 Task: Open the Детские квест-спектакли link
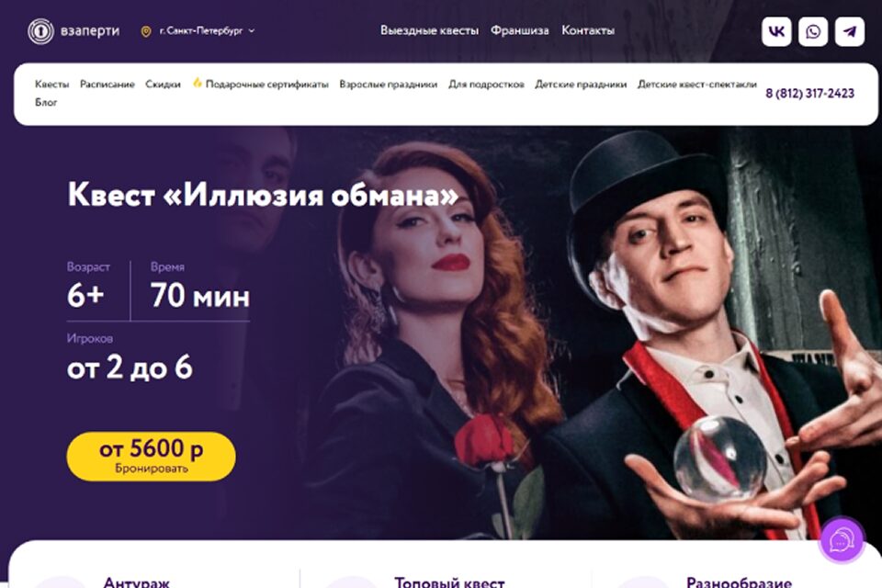(x=697, y=85)
